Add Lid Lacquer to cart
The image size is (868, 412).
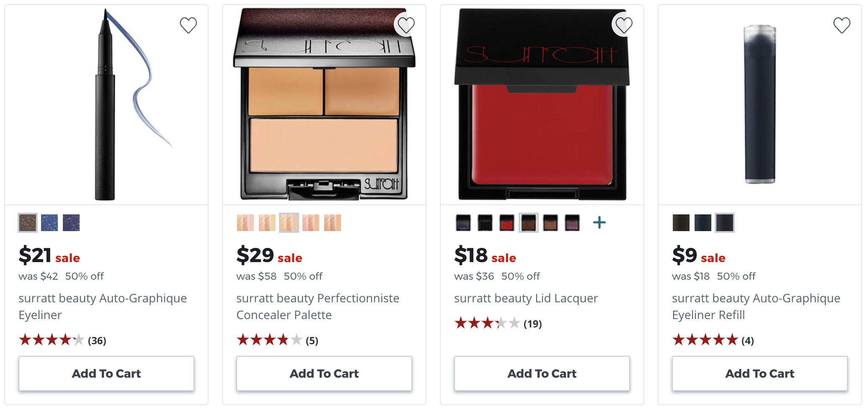[542, 373]
